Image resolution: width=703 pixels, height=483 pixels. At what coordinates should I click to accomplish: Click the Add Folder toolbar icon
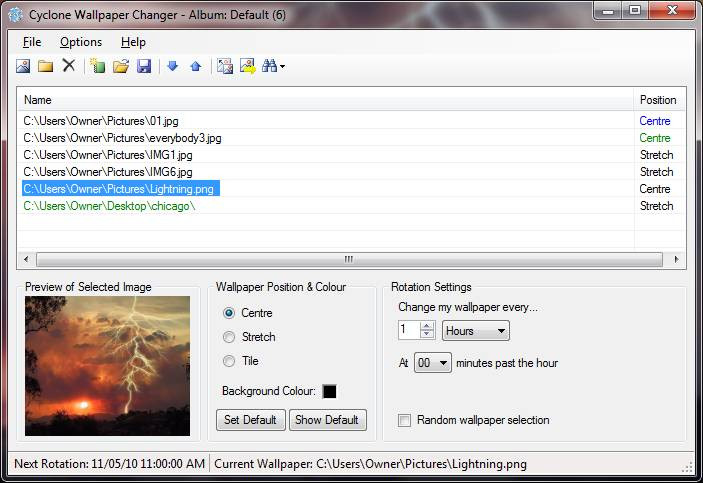(45, 66)
